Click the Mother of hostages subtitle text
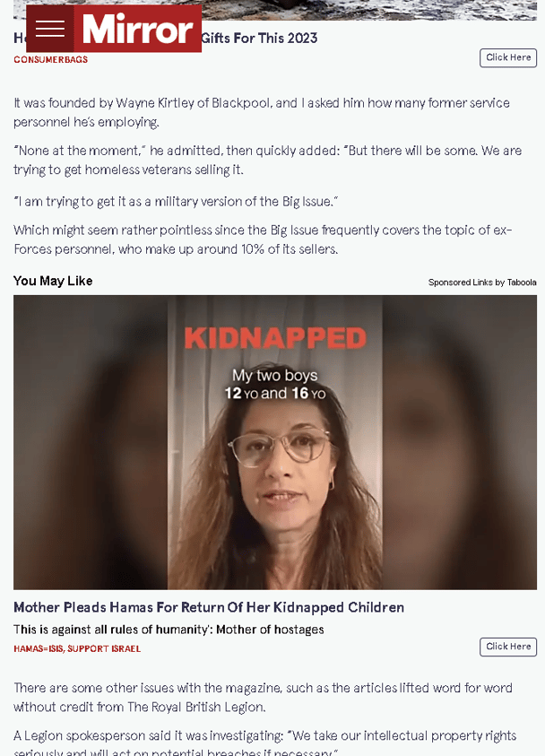The width and height of the screenshot is (545, 756). point(169,630)
